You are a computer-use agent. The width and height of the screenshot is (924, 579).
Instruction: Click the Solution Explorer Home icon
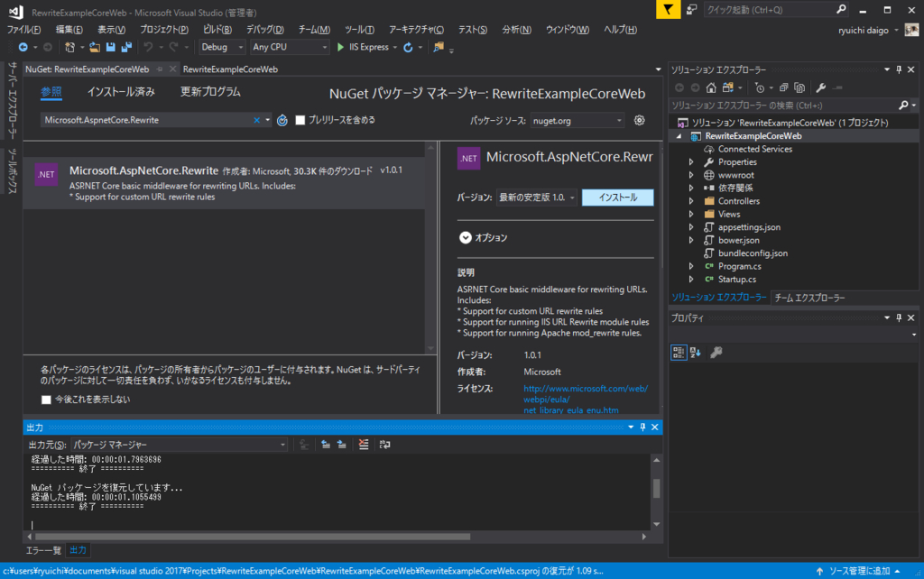coord(711,87)
